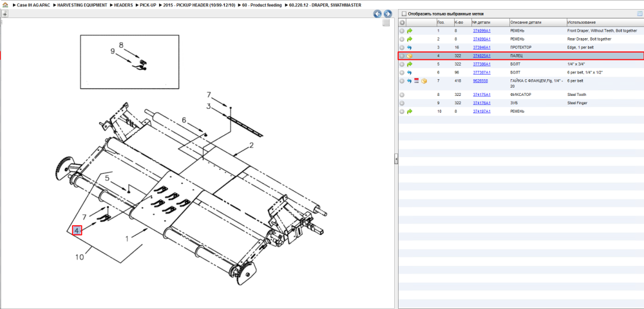Open part number link 377386A1
The image size is (644, 309).
(x=482, y=64)
